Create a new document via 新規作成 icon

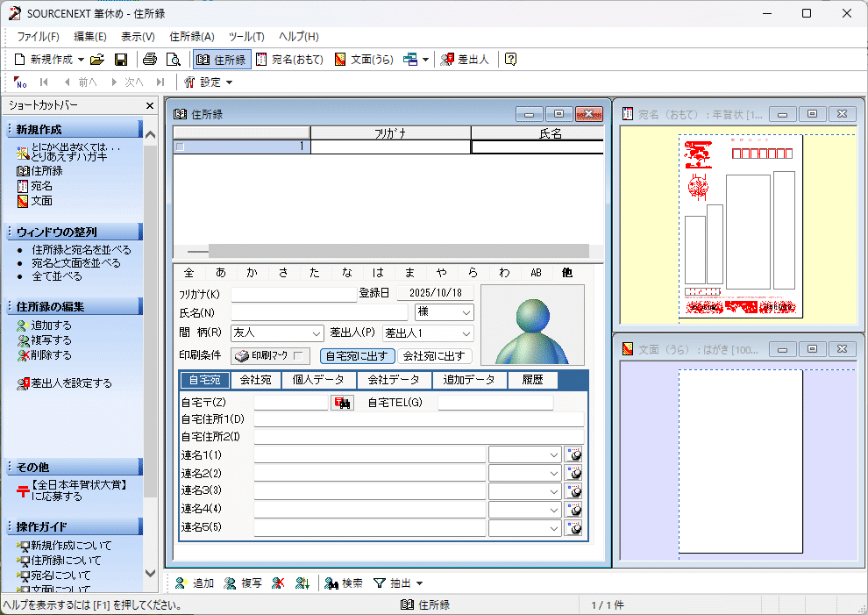click(x=18, y=60)
